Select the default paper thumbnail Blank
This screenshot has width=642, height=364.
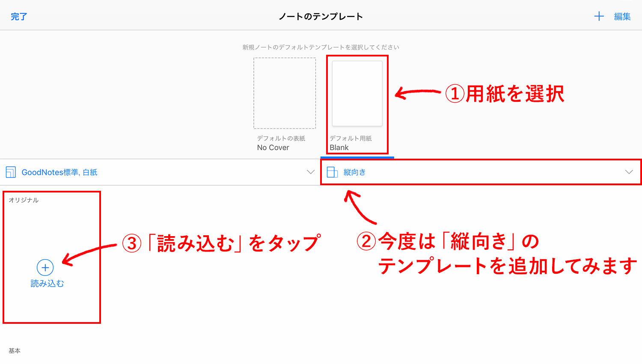point(357,93)
